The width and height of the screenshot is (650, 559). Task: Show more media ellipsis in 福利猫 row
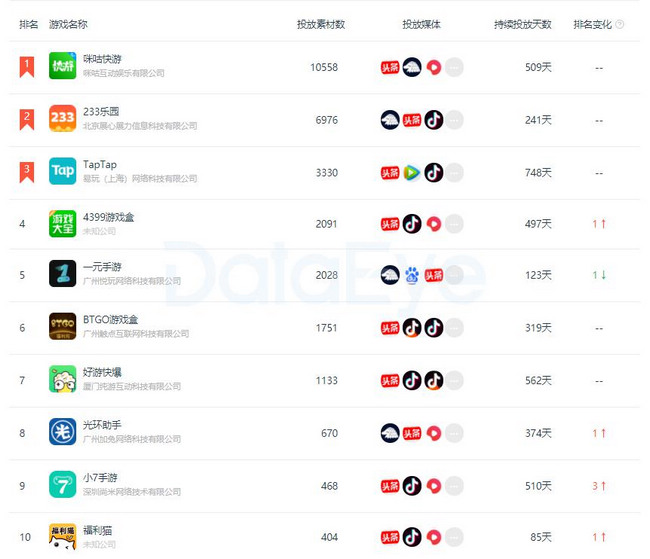pos(454,537)
